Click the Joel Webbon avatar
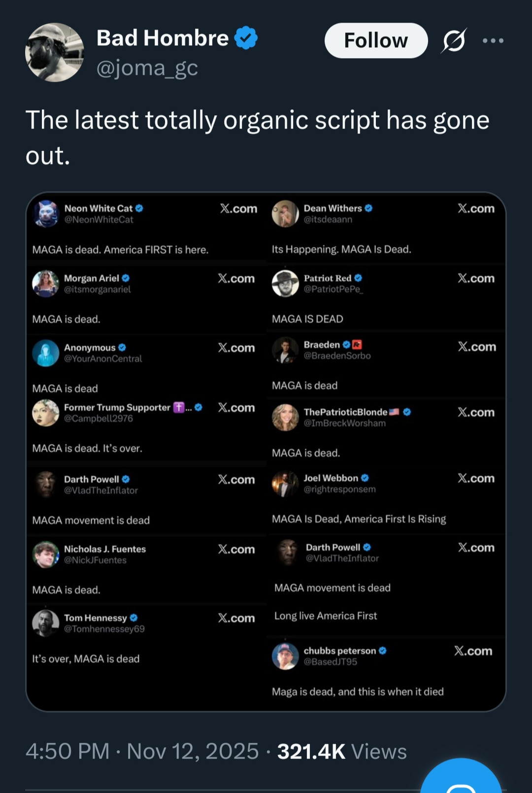Image resolution: width=532 pixels, height=793 pixels. pyautogui.click(x=285, y=484)
